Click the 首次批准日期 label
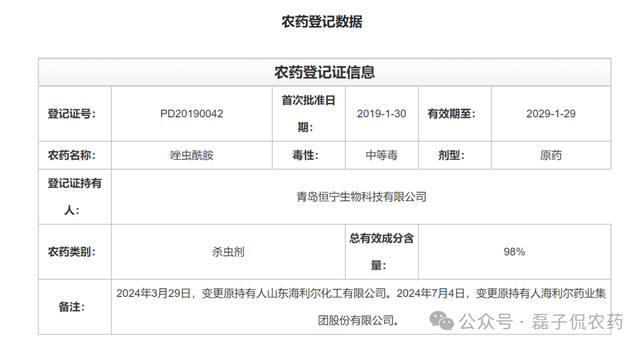644x347 pixels. (309, 114)
